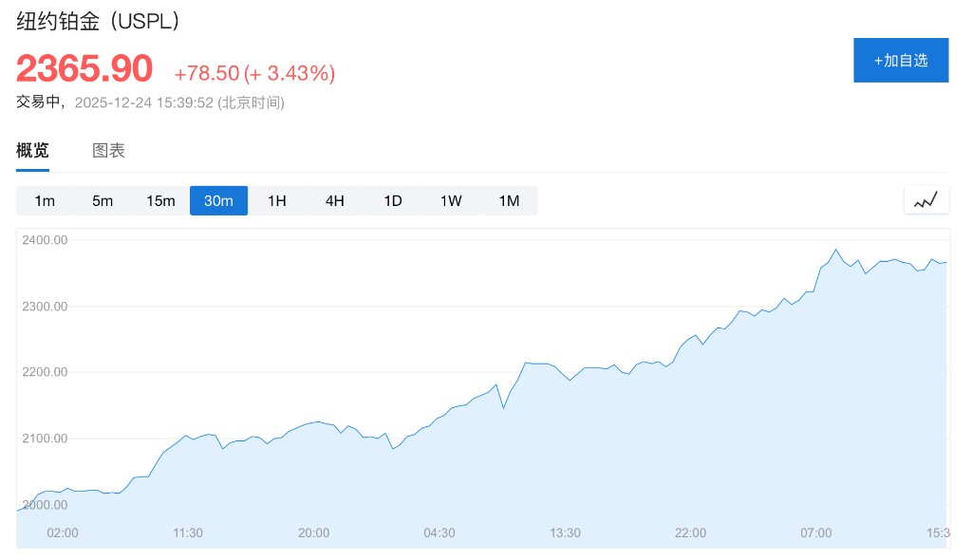Click the line chart type icon
972x560 pixels.
click(925, 200)
